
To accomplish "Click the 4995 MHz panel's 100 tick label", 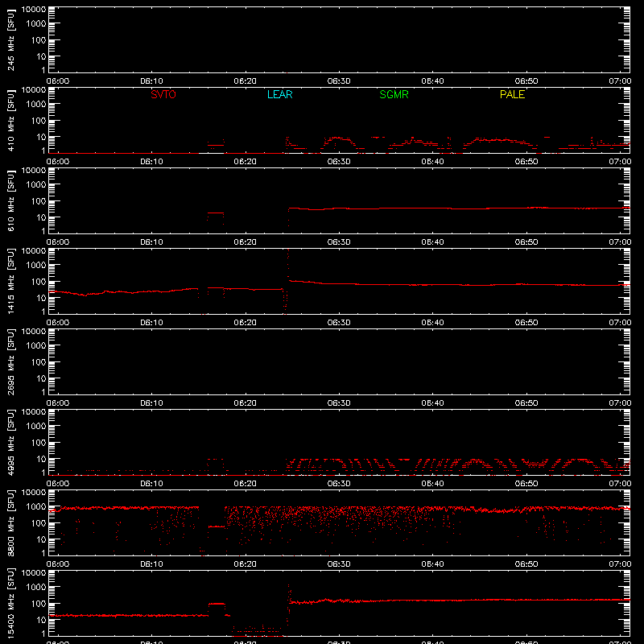I will click(x=39, y=443).
